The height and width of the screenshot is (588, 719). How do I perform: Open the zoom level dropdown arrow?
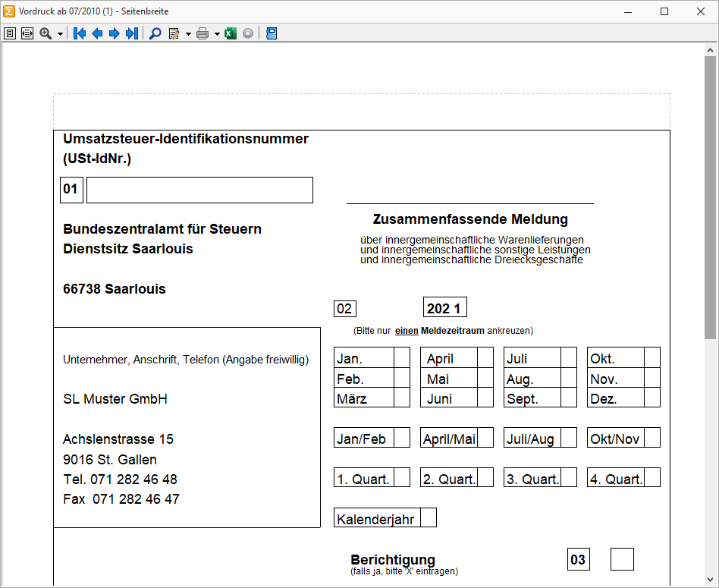tap(60, 34)
